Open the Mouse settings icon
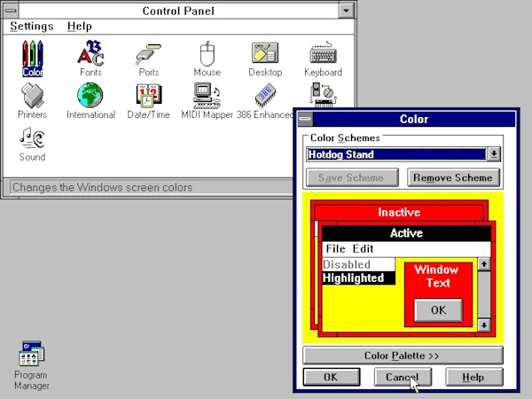Image resolution: width=532 pixels, height=399 pixels. (x=207, y=55)
